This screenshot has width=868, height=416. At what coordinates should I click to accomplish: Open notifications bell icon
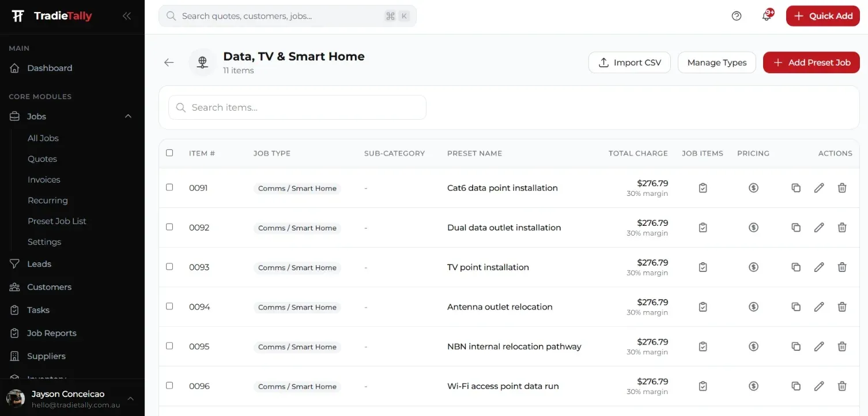[767, 16]
